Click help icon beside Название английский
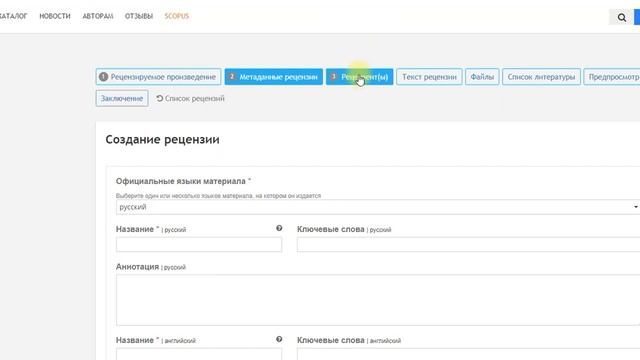 pyautogui.click(x=279, y=339)
